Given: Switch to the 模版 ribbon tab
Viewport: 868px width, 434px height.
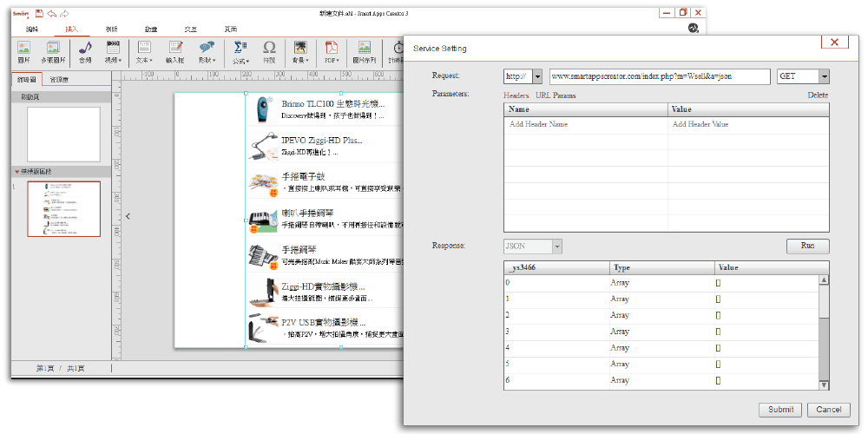Looking at the screenshot, I should pos(111,30).
